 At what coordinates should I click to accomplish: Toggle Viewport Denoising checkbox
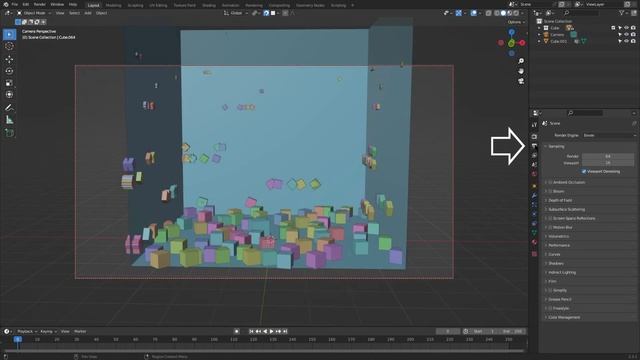584,171
